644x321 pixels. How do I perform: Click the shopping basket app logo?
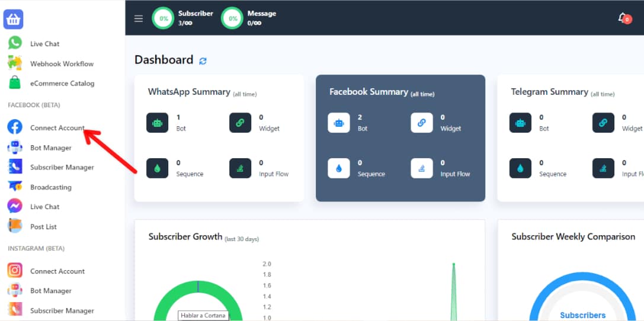pyautogui.click(x=14, y=20)
